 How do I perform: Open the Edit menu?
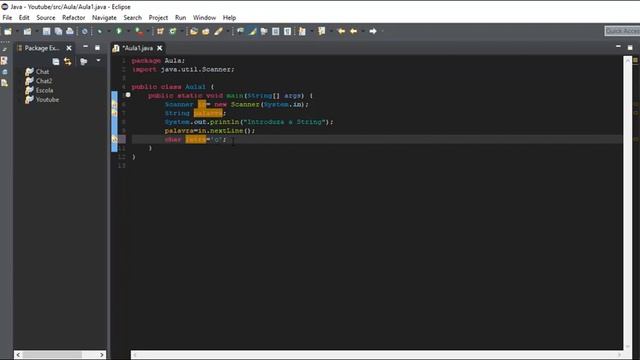pyautogui.click(x=24, y=18)
